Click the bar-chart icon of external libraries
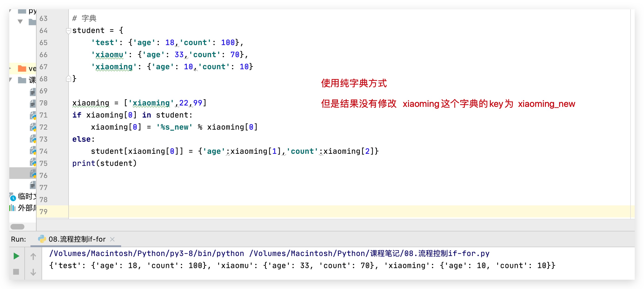 [x=12, y=207]
